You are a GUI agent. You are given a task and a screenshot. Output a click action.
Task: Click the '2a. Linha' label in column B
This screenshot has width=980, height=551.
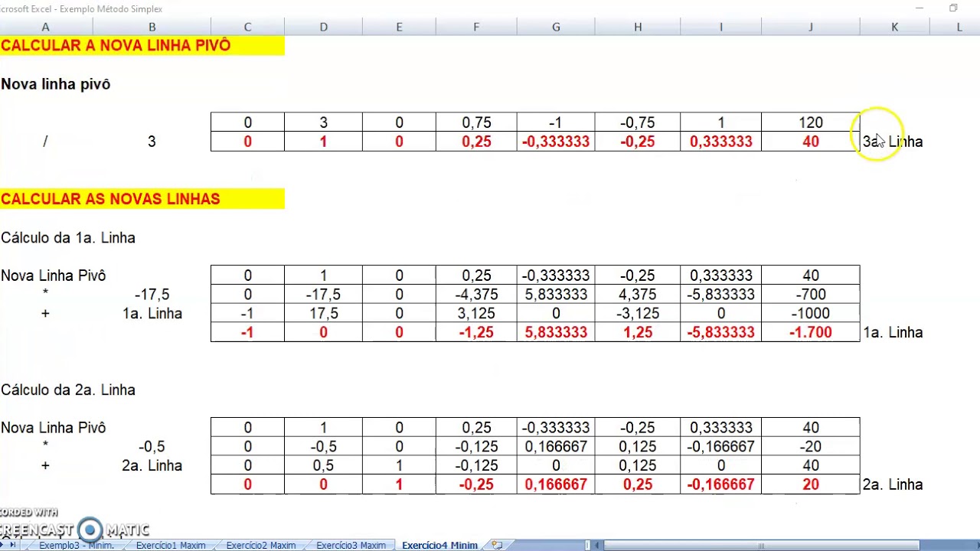(152, 466)
